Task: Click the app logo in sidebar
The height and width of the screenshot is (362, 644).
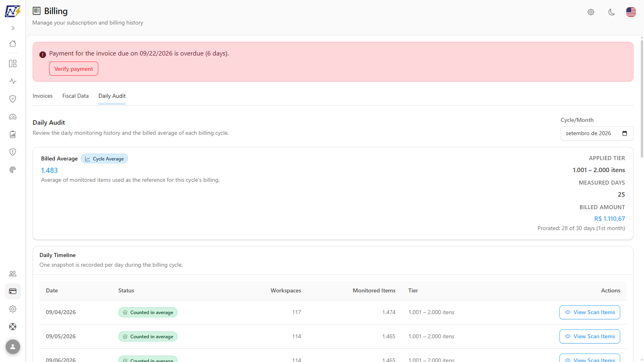Action: click(12, 11)
